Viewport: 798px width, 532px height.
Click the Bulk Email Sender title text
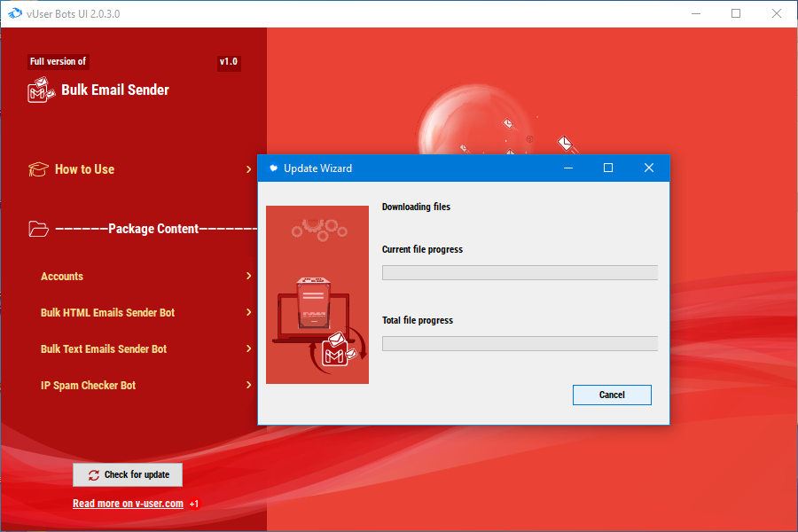115,90
